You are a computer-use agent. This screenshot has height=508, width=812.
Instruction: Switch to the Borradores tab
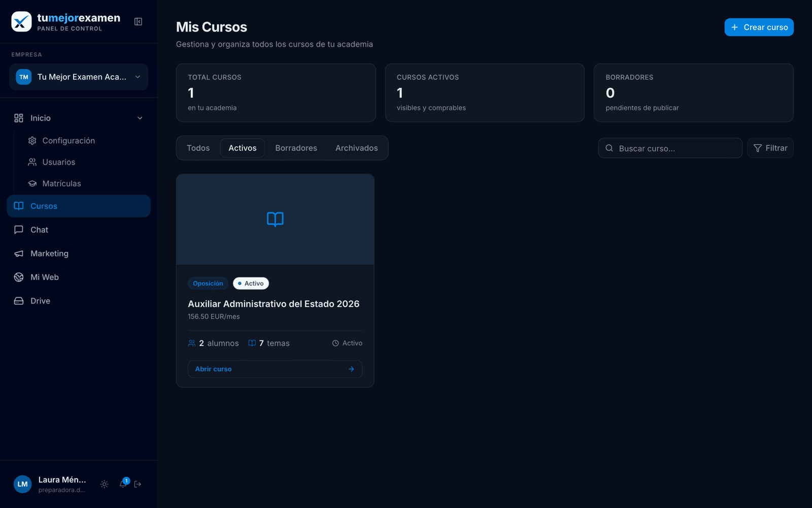click(x=296, y=148)
